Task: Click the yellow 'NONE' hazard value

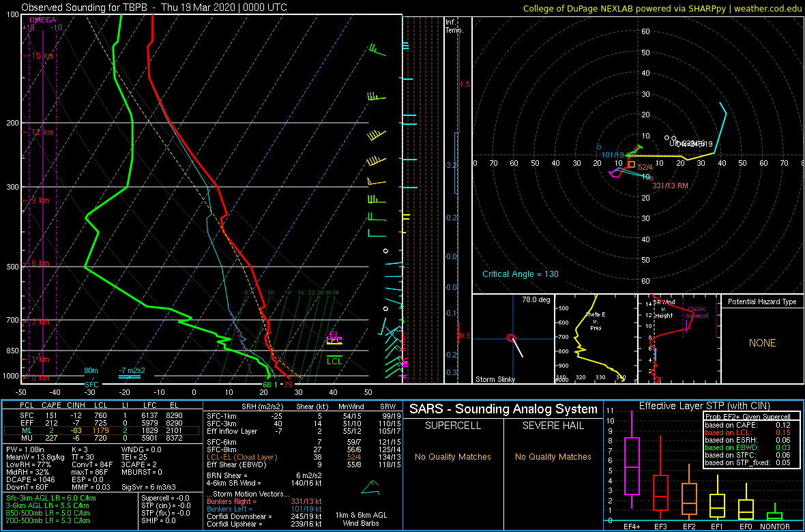Action: [762, 343]
